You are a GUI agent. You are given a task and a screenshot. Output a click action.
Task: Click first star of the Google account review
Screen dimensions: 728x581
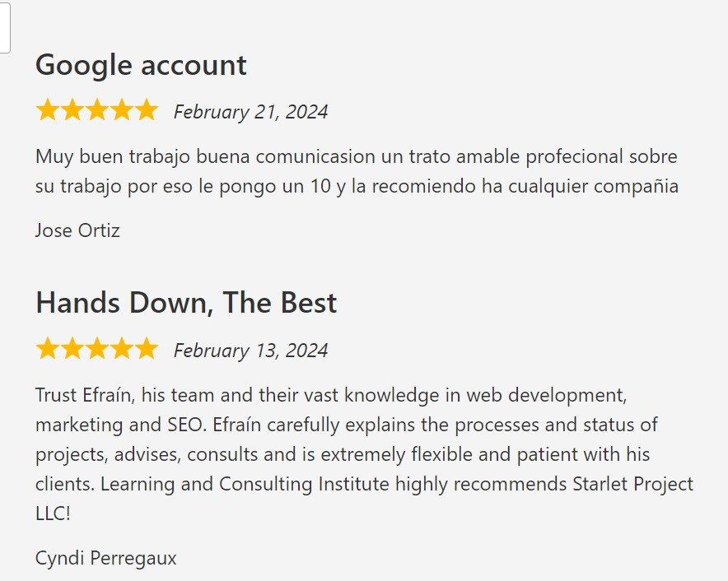pyautogui.click(x=48, y=110)
